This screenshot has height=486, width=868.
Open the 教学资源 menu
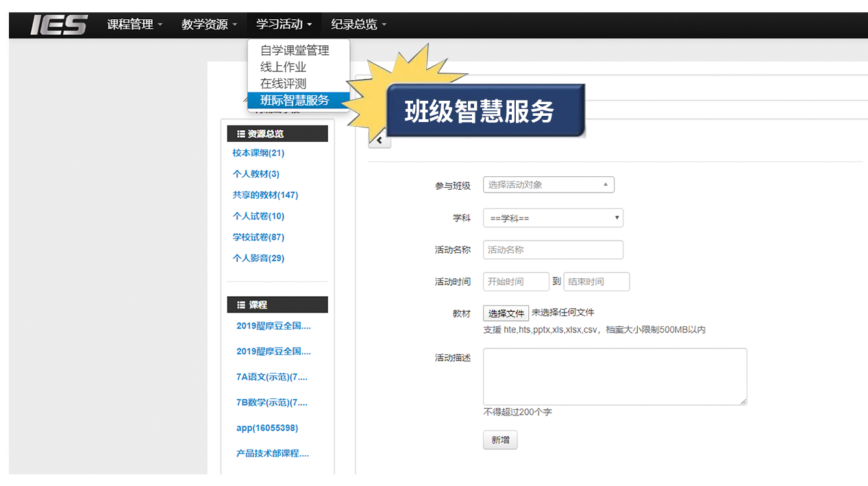(209, 25)
